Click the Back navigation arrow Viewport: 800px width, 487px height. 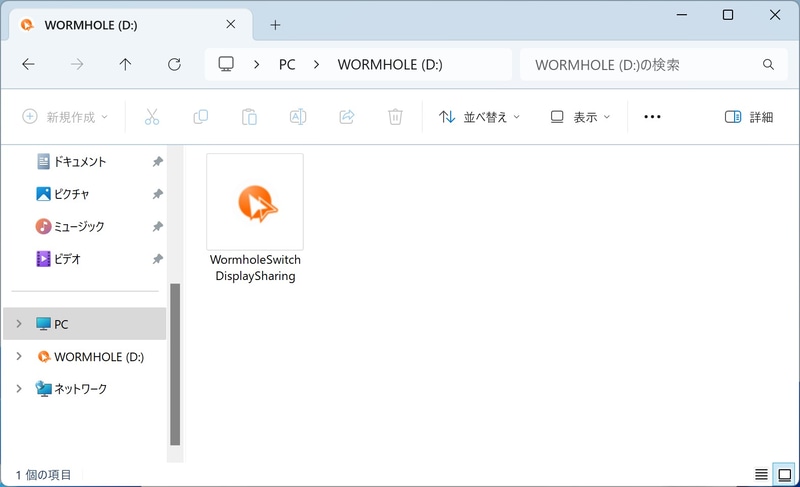[29, 64]
